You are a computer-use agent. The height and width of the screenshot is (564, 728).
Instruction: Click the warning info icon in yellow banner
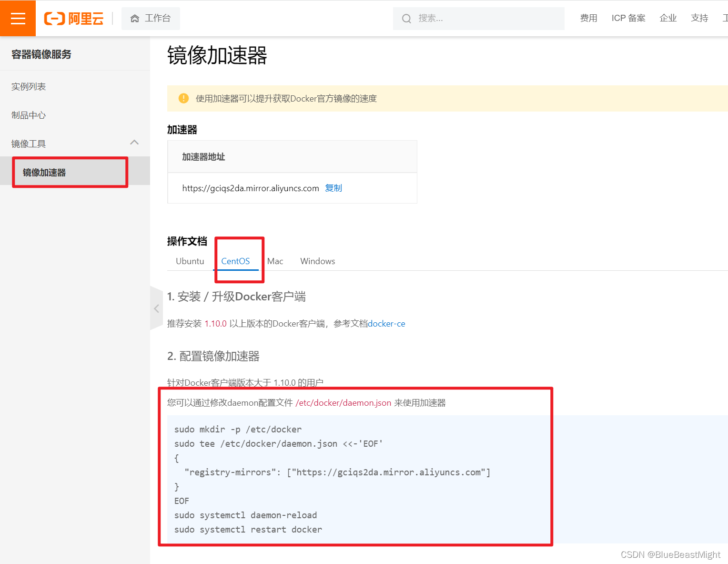183,98
